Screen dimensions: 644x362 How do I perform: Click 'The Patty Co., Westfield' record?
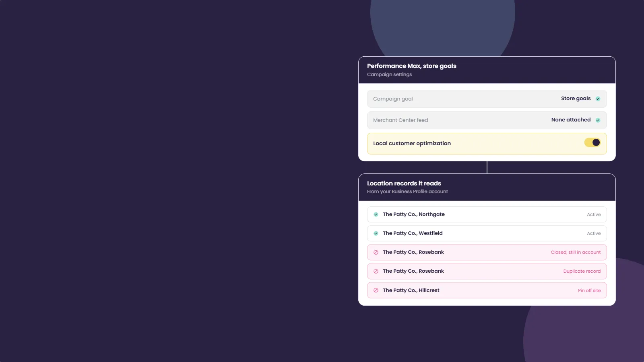487,233
